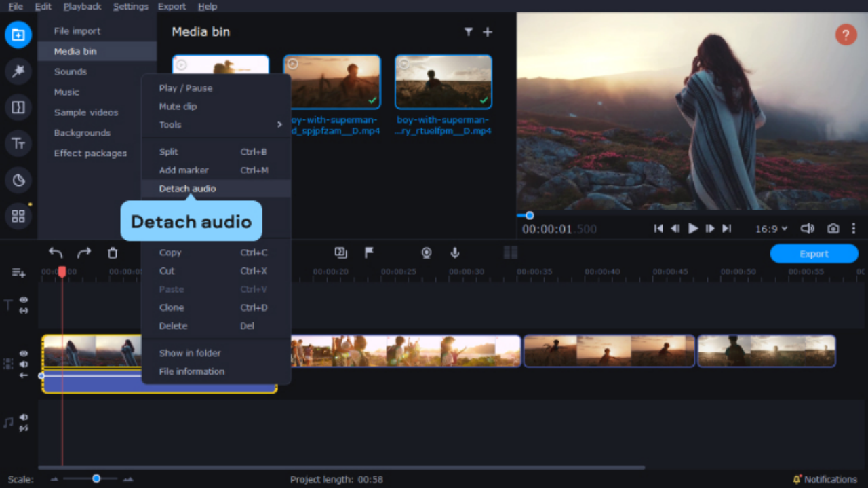
Task: Adjust the timeline Scale slider handle
Action: (96, 478)
